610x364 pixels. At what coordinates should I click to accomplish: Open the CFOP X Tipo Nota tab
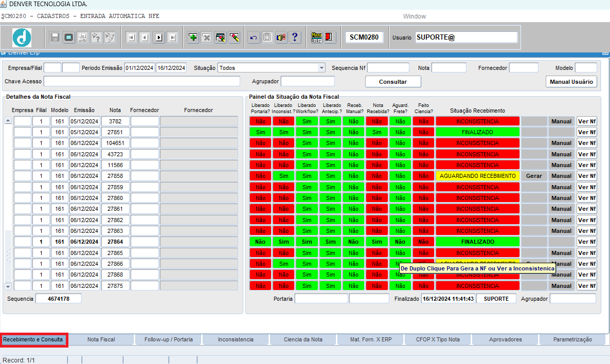pos(438,339)
